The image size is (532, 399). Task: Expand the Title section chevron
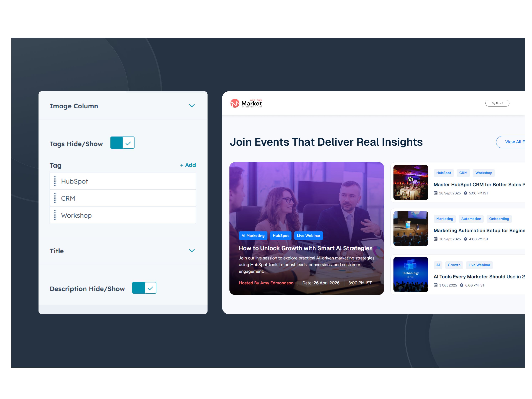tap(192, 251)
